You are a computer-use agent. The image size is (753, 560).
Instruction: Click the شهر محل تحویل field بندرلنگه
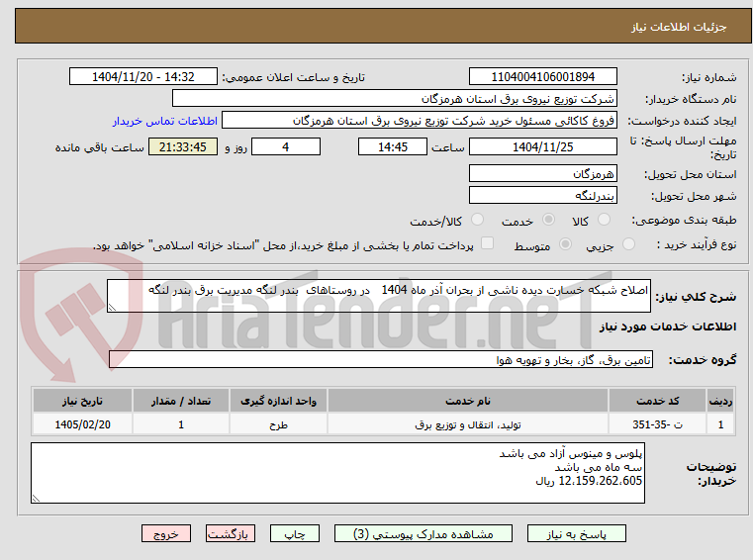click(542, 196)
